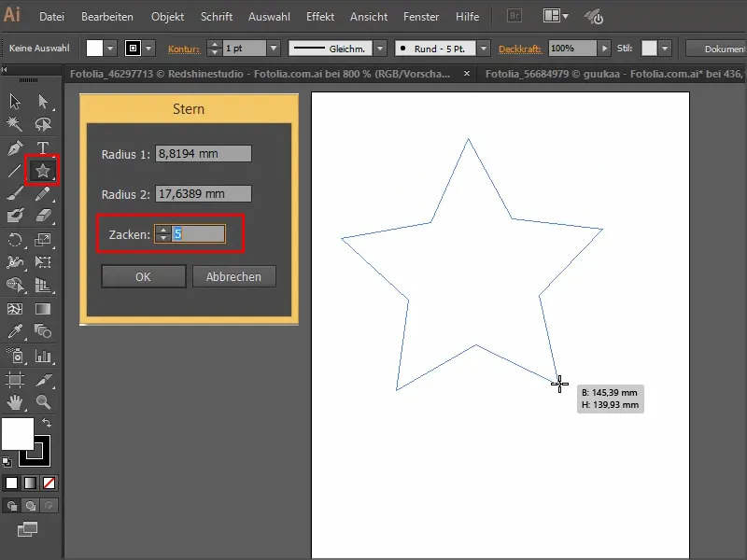Choose the Column Graph tool
This screenshot has width=747, height=560.
click(x=43, y=356)
